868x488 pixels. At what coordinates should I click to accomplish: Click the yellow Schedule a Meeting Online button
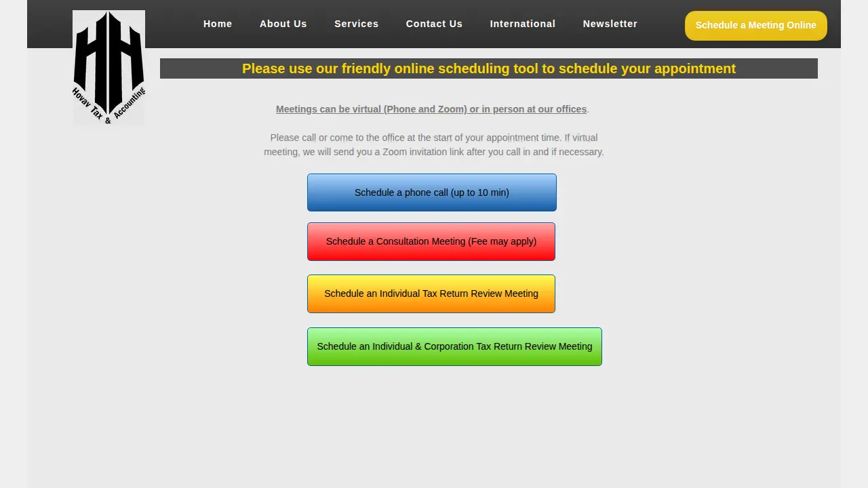(756, 26)
